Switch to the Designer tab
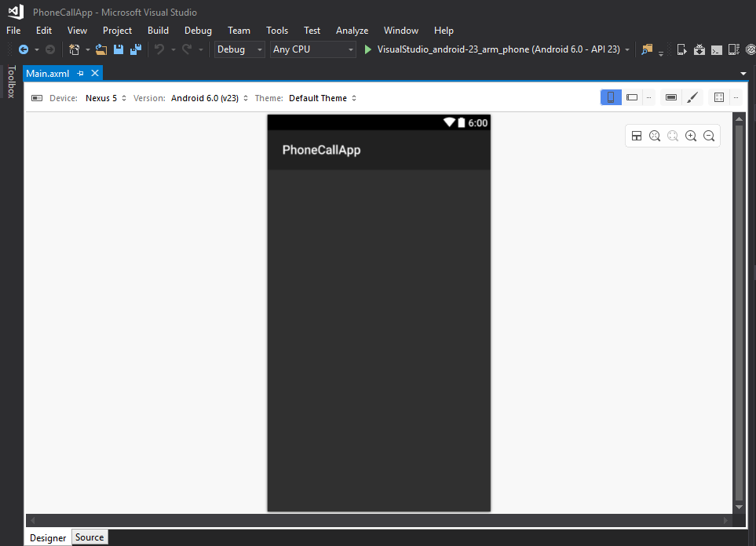Viewport: 756px width, 546px height. pyautogui.click(x=48, y=538)
